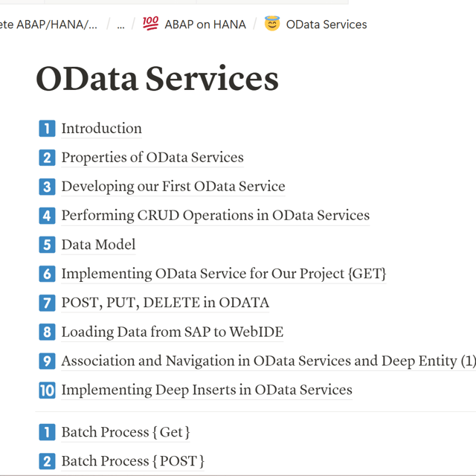Click the number 8 icon beside Loading Data
The width and height of the screenshot is (476, 476).
click(x=47, y=332)
